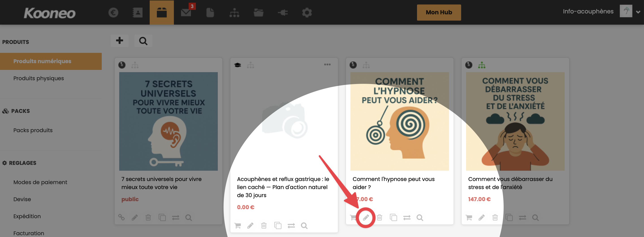Click the 147.00 € price on stress card
The image size is (644, 237).
(479, 199)
